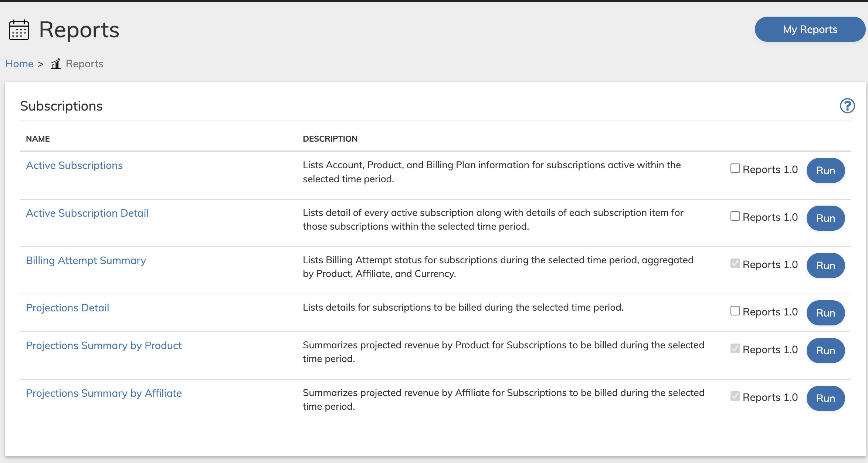Image resolution: width=868 pixels, height=463 pixels.
Task: Click the 'Lists detail of every active subscription' text
Action: click(493, 219)
